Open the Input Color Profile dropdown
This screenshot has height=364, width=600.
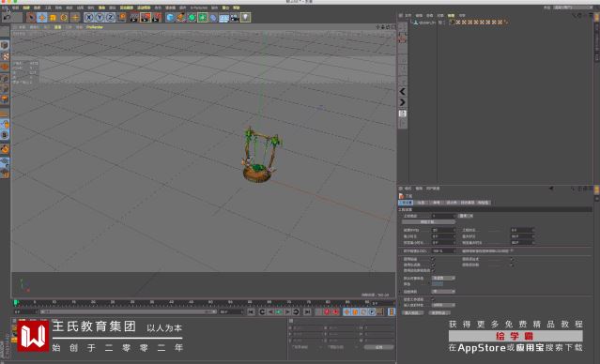pos(443,305)
